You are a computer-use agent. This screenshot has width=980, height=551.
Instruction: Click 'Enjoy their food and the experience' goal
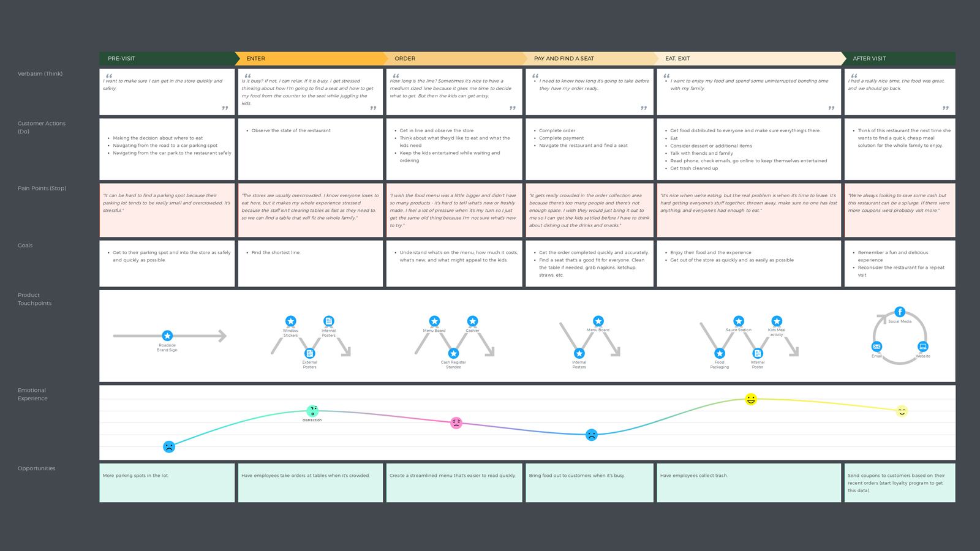710,252
